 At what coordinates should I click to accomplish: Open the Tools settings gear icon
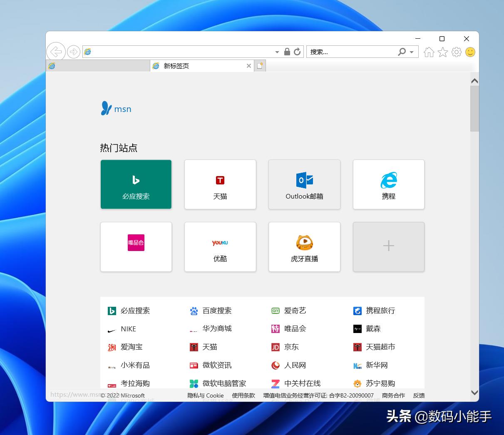[457, 52]
